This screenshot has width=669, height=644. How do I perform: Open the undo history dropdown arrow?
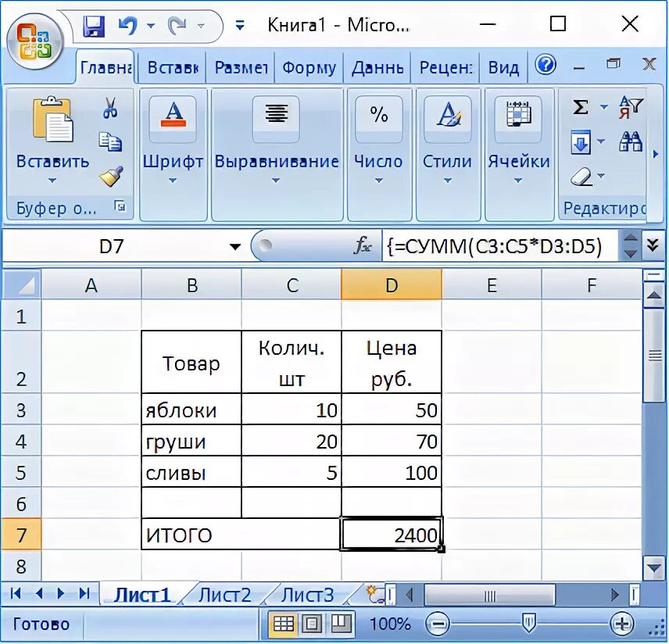coord(151,26)
